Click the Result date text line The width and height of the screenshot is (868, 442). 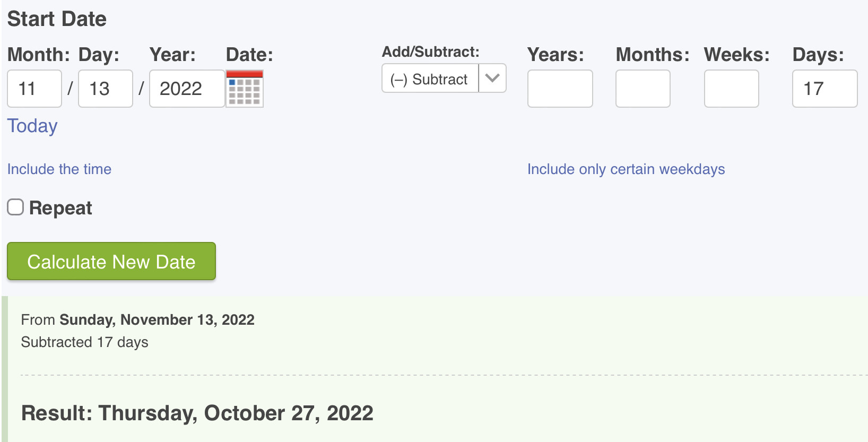tap(197, 413)
